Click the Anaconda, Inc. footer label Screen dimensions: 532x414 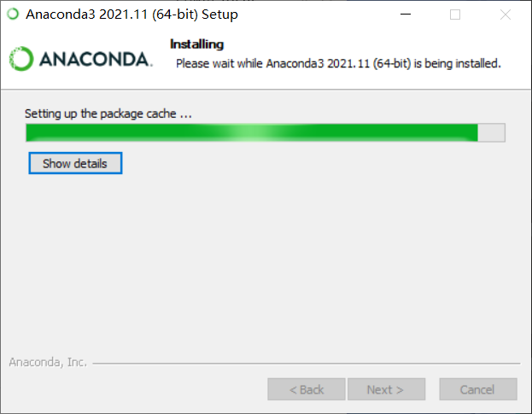(x=48, y=362)
